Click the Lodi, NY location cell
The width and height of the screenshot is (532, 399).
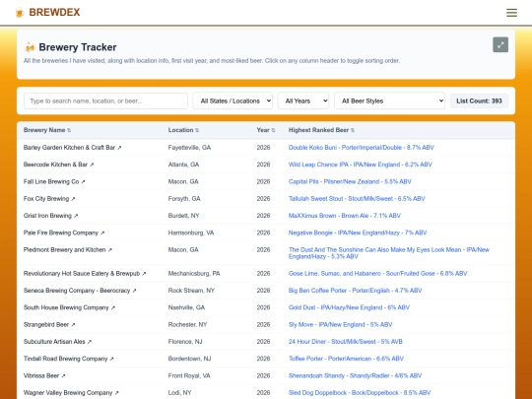[x=180, y=392]
